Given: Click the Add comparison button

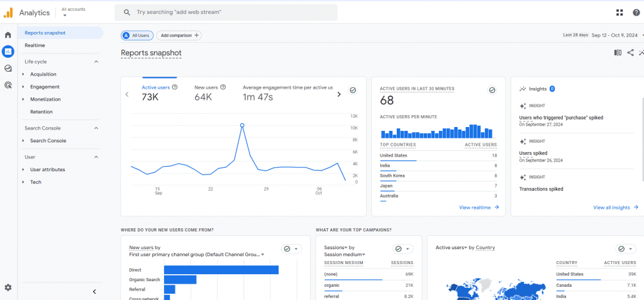Looking at the screenshot, I should pos(179,36).
